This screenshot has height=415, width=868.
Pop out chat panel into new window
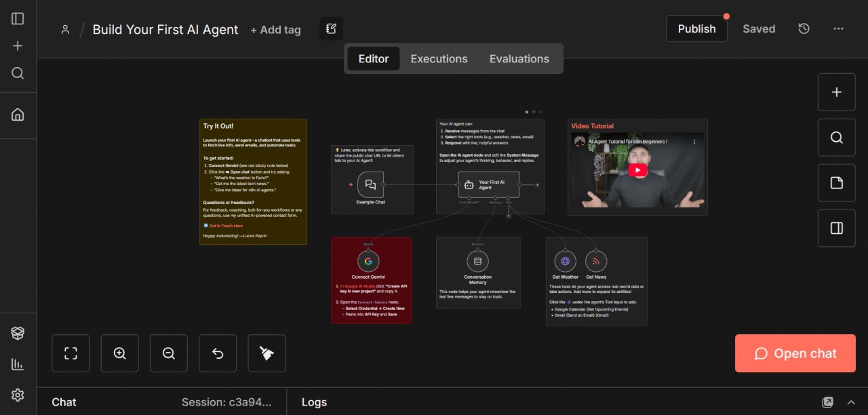click(827, 402)
